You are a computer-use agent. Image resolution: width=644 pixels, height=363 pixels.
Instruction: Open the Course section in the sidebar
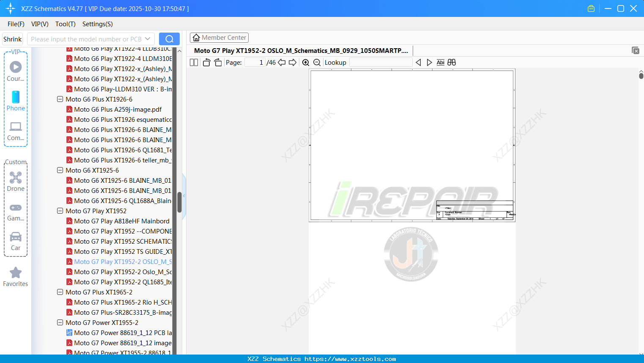[16, 71]
